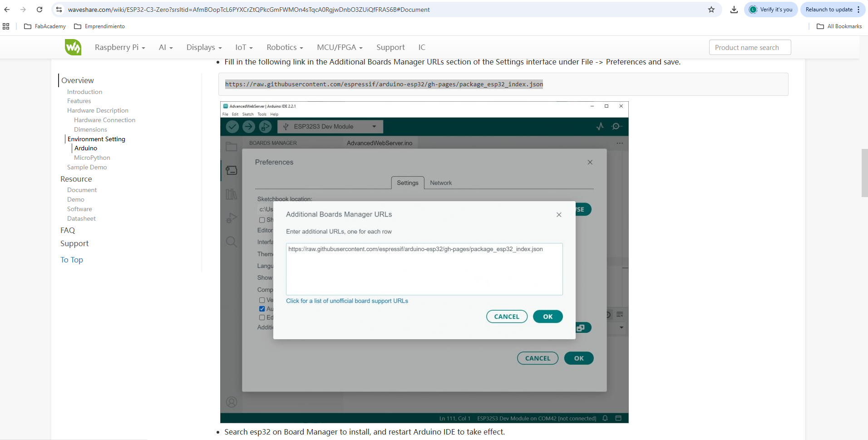Open the Datasheet sidebar link
The image size is (868, 440).
[x=82, y=219]
